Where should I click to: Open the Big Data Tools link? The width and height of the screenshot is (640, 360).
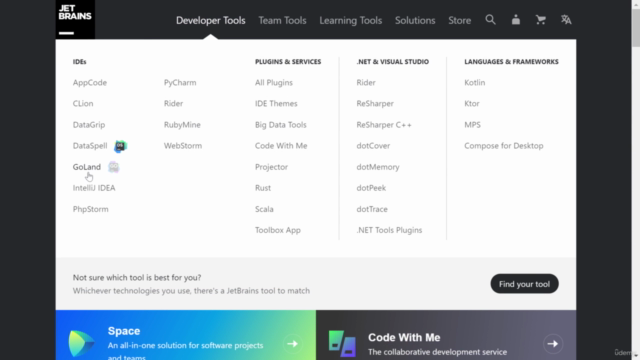[281, 124]
